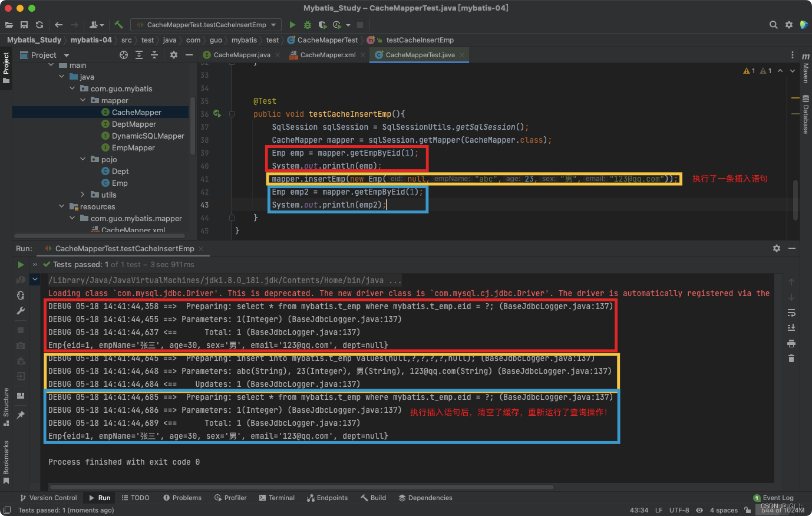This screenshot has width=812, height=516.
Task: Close the CacheMapperTest.java tab
Action: [x=463, y=55]
